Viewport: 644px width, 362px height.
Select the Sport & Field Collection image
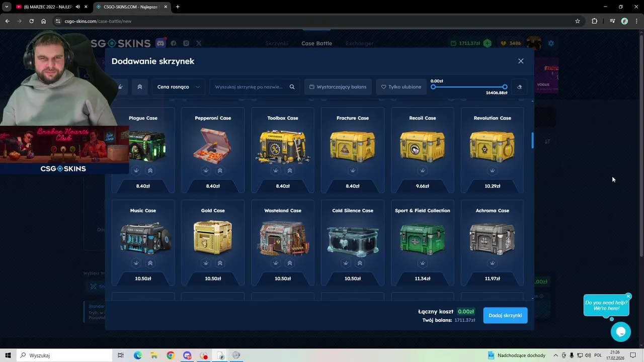[x=423, y=238]
